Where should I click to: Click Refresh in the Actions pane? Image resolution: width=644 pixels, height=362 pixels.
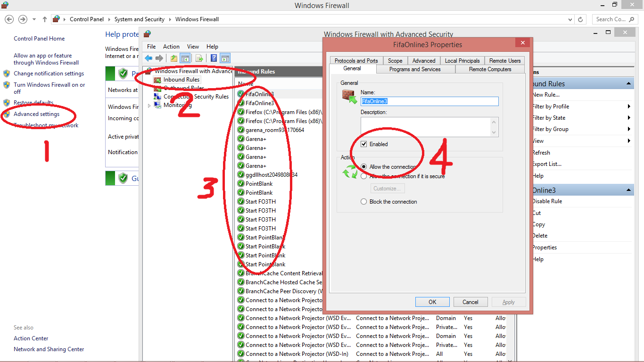[x=541, y=153]
